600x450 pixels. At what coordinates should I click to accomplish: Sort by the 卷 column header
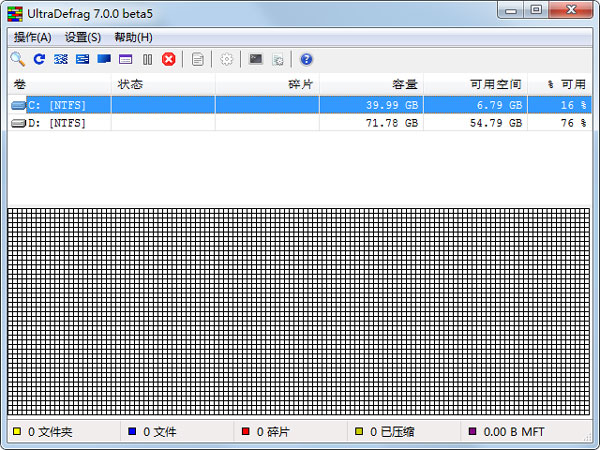(60, 84)
